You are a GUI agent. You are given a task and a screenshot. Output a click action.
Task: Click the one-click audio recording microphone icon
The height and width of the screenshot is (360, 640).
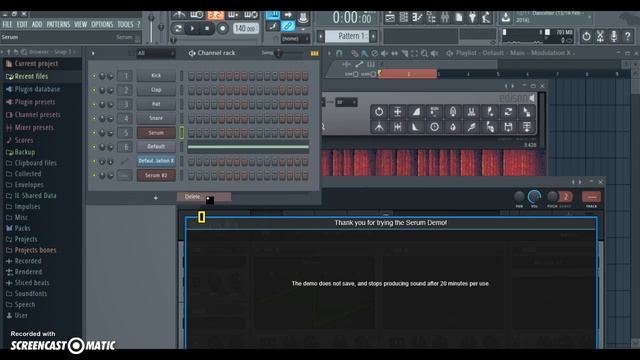(x=613, y=36)
